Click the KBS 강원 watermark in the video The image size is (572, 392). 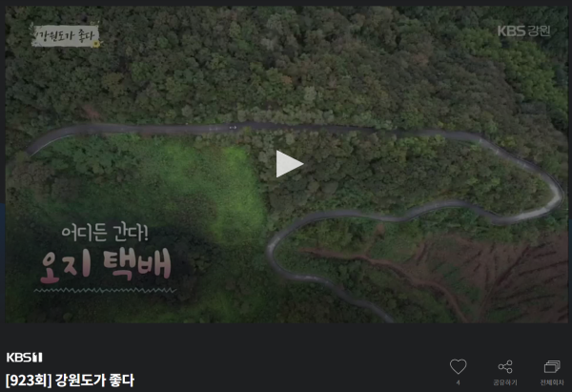coord(523,31)
